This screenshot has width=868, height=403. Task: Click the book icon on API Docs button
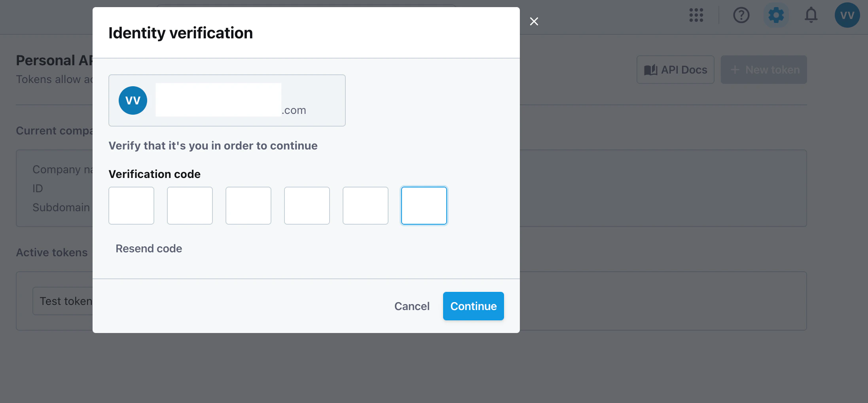(650, 70)
